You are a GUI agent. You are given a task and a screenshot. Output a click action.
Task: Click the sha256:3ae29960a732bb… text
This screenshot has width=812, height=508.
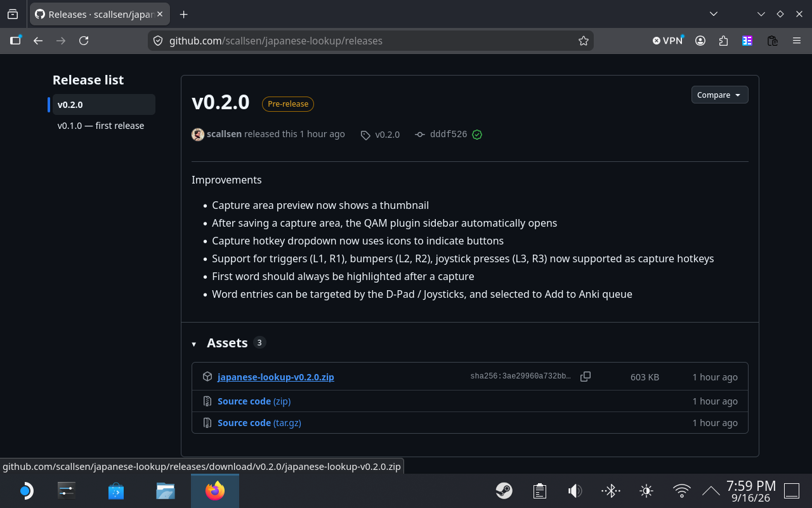coord(521,377)
